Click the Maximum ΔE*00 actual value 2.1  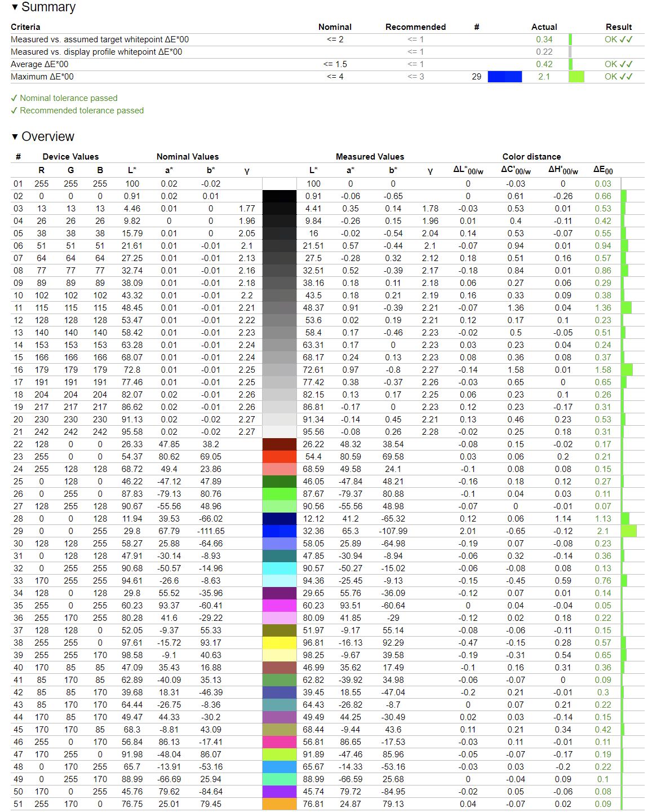(x=544, y=77)
